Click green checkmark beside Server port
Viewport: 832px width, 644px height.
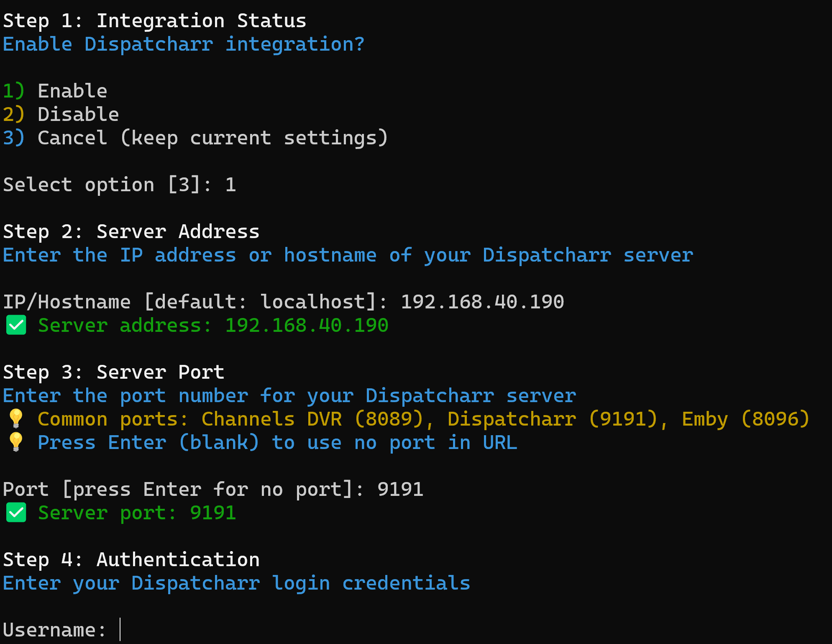pyautogui.click(x=16, y=513)
